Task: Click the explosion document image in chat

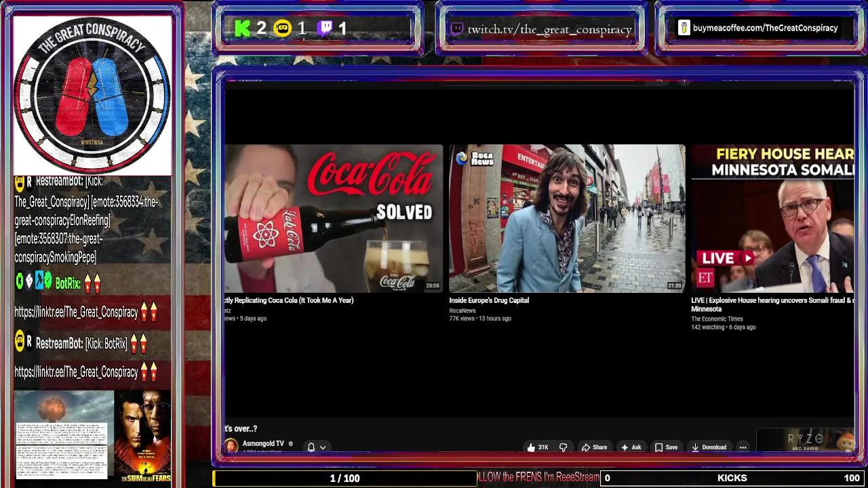Action: [62, 434]
